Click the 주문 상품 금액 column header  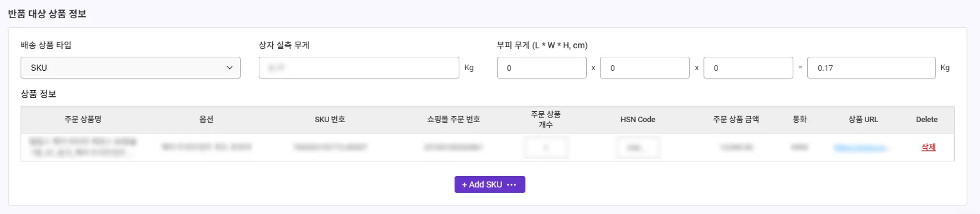736,119
